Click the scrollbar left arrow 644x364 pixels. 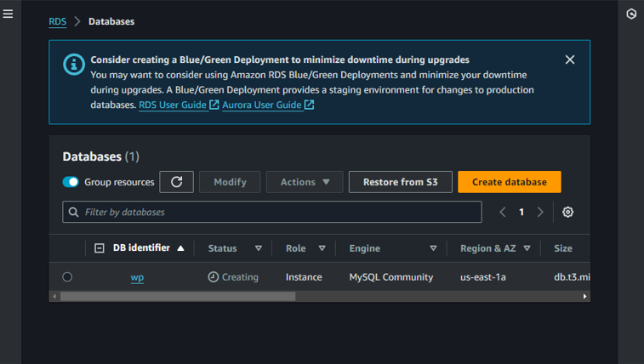point(54,296)
